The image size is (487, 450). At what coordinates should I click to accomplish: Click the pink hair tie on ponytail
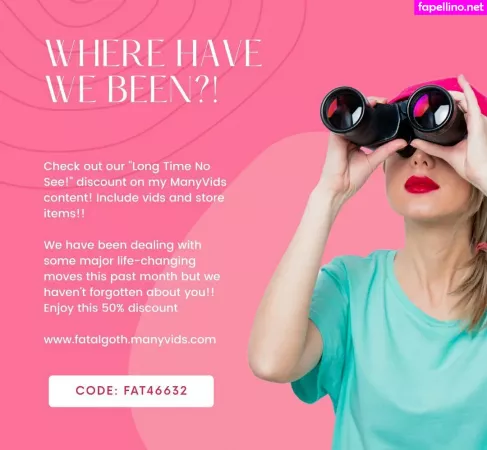[x=481, y=248]
